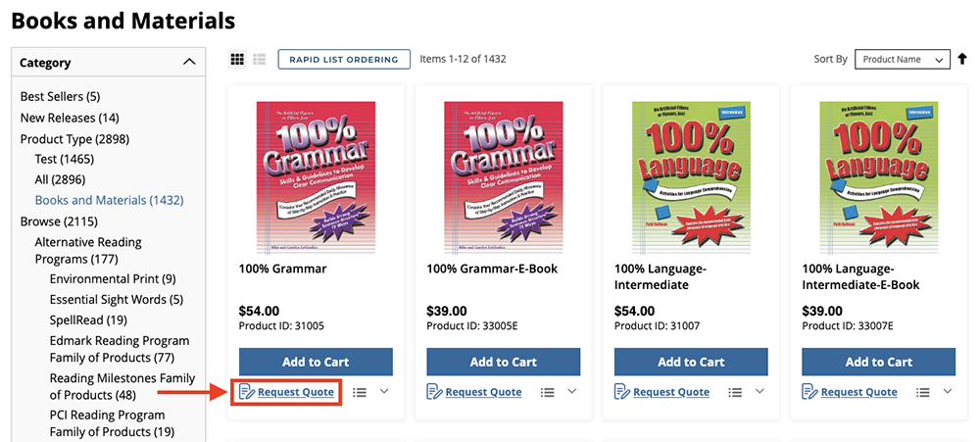Click list icon under 100% Language-Intermediate-E-Book
This screenshot has width=980, height=442.
coord(923,392)
